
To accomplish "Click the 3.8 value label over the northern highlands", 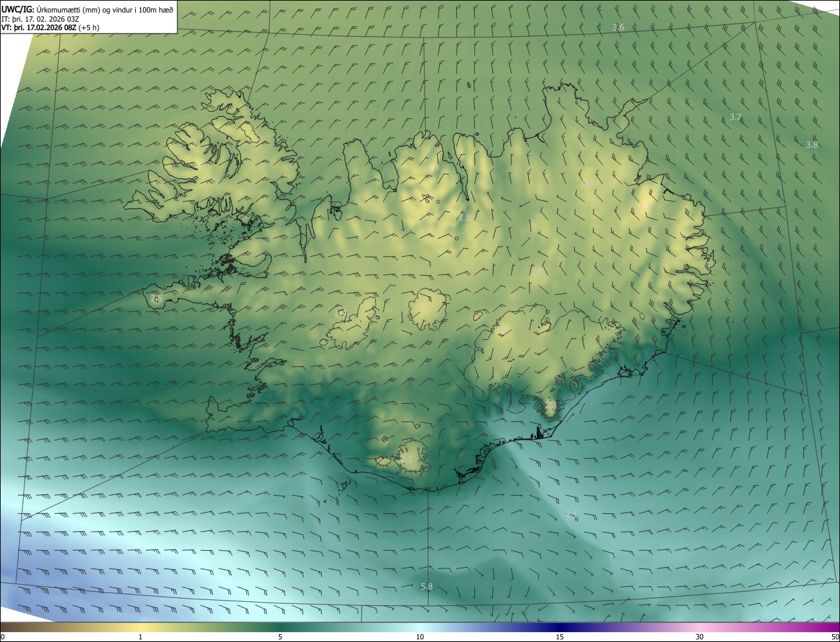I will [464, 217].
